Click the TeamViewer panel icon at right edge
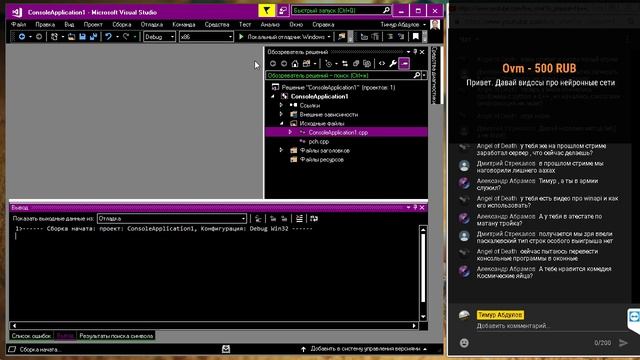This screenshot has width=640, height=360. [x=634, y=317]
